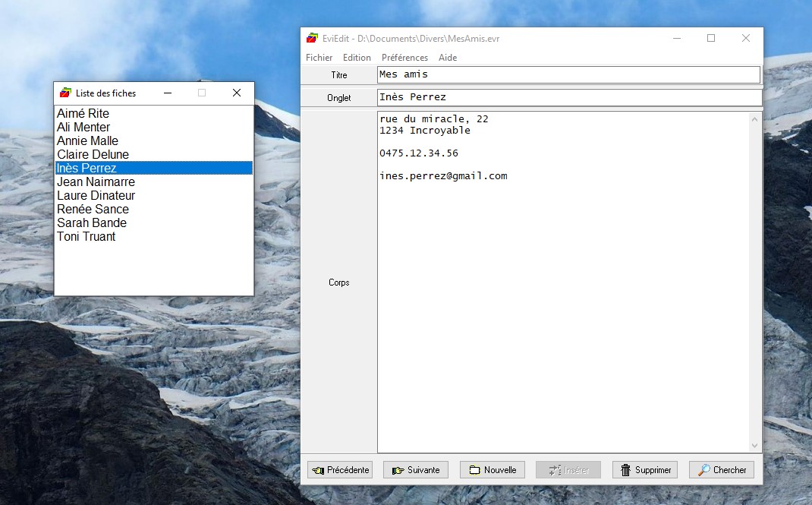
Task: Select Toni Truant in the list
Action: pyautogui.click(x=86, y=236)
